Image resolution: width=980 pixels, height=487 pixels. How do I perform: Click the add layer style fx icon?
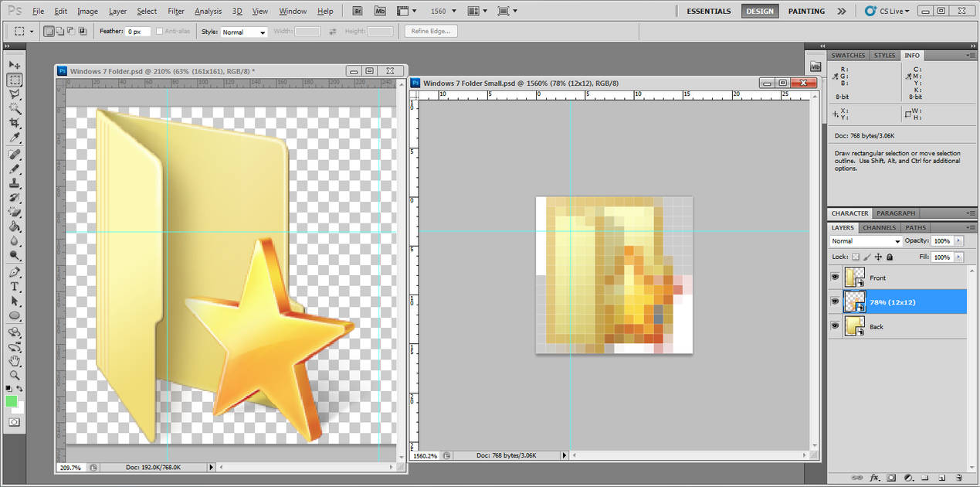tap(875, 478)
